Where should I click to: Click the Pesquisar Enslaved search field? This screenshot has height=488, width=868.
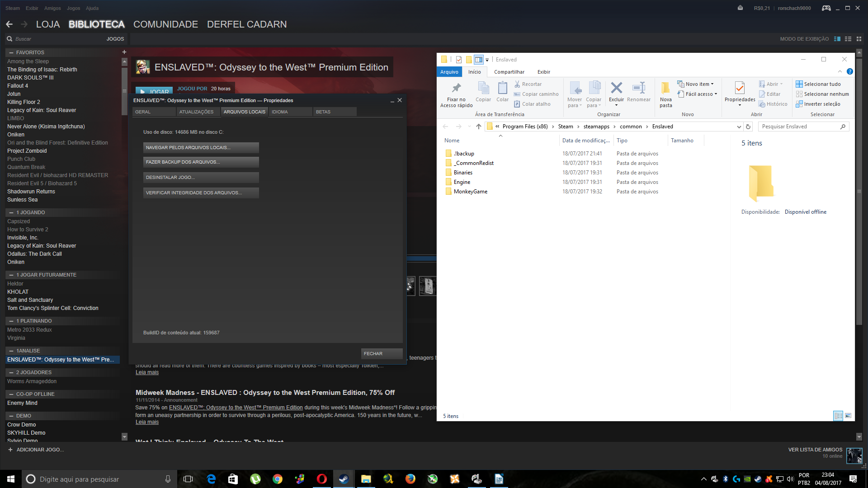click(x=798, y=127)
